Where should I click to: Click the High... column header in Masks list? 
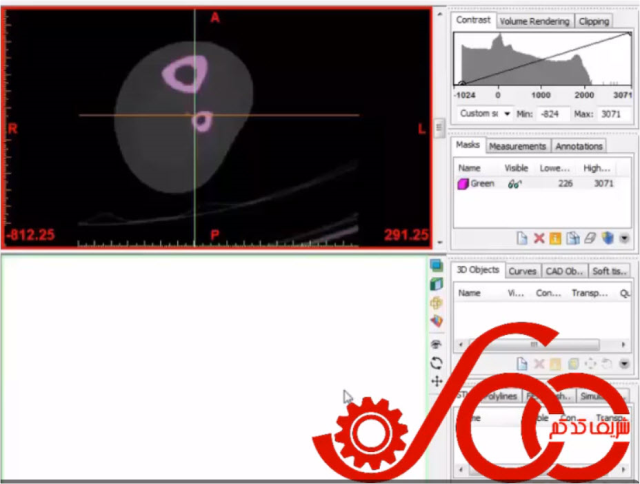coord(597,168)
